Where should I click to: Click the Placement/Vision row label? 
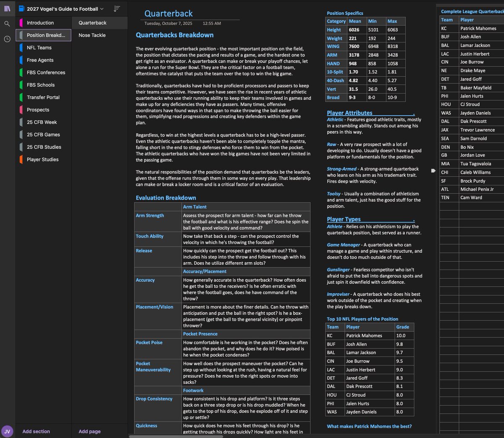[155, 307]
